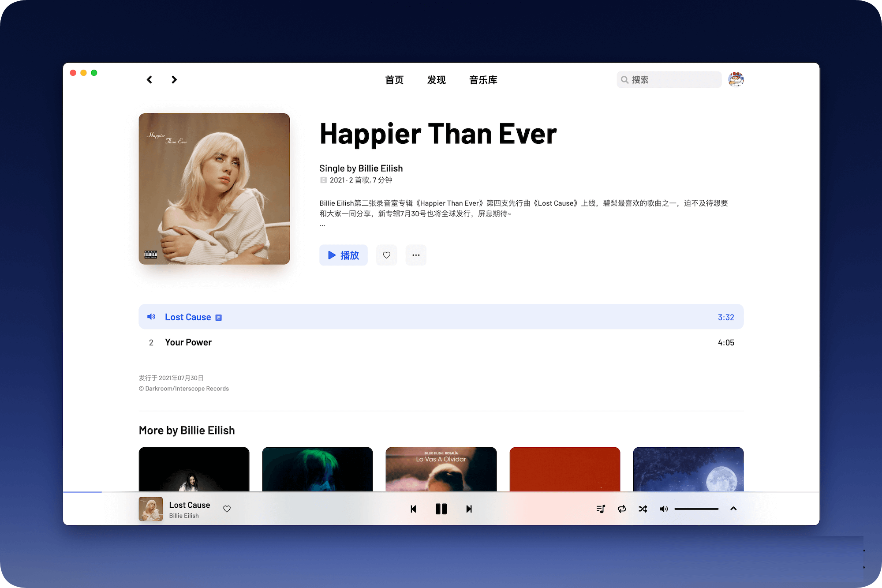Select the 音乐库 music library tab
Screen dimensions: 882x588
482,80
